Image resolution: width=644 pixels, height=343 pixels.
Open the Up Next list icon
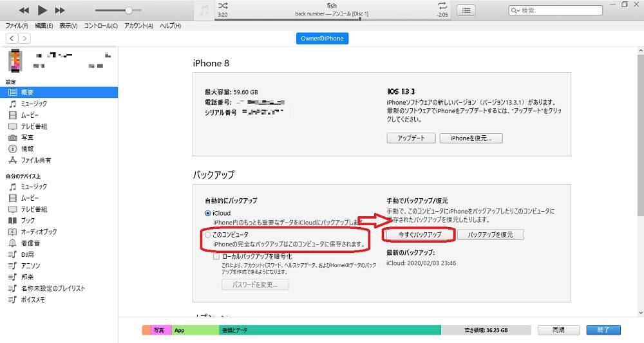point(467,10)
